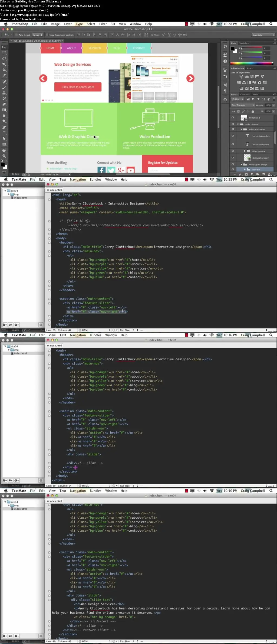Open the Essentials workspace dropdown
Viewport: 277px width, 644px height.
pos(263,35)
